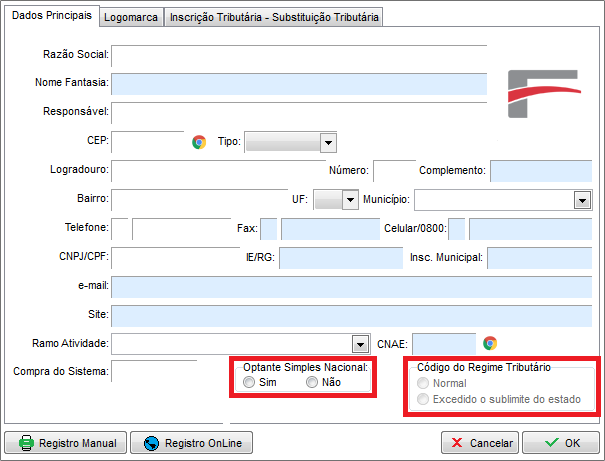The image size is (605, 461).
Task: Click the Nome Fantasia text field
Action: click(298, 82)
